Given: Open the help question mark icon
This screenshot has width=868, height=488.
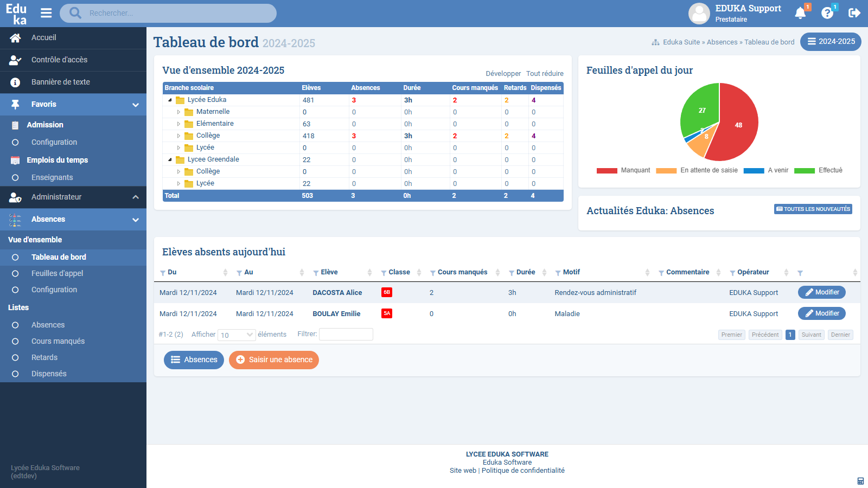Looking at the screenshot, I should (x=827, y=13).
